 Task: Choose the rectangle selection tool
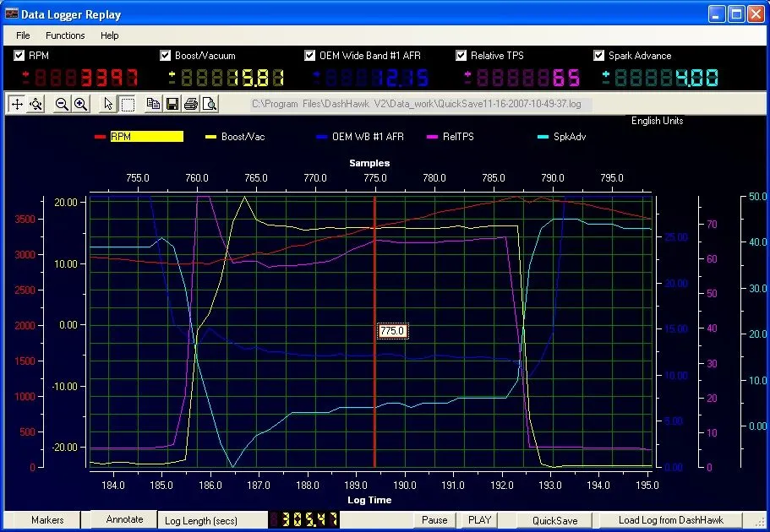click(127, 103)
